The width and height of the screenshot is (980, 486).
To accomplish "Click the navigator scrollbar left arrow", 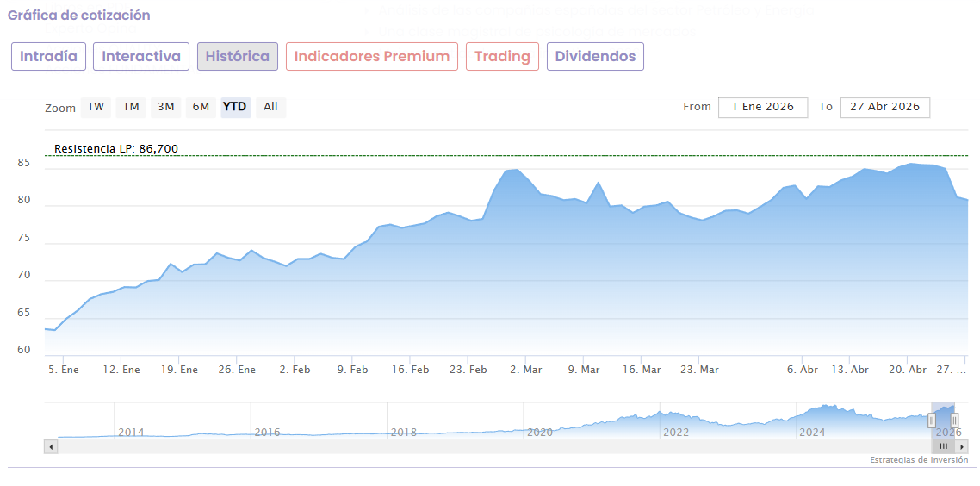I will point(51,446).
